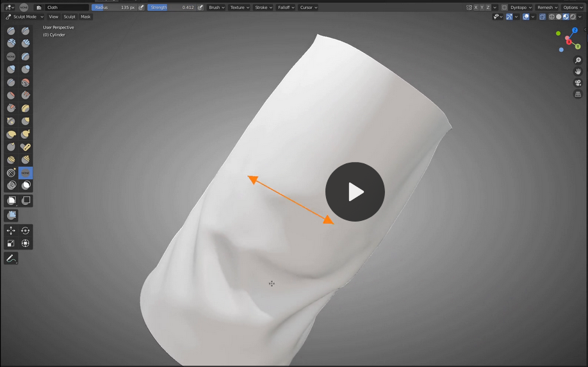Open the Falloff dropdown

pyautogui.click(x=286, y=8)
